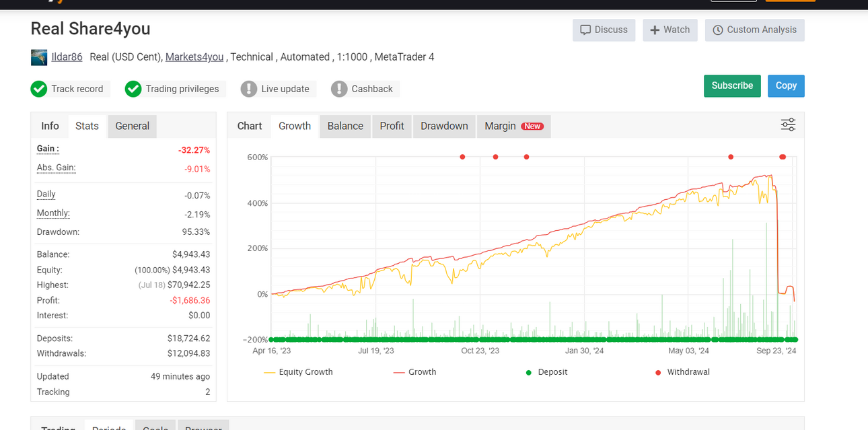Image resolution: width=868 pixels, height=430 pixels.
Task: Switch to the General tab
Action: [133, 126]
